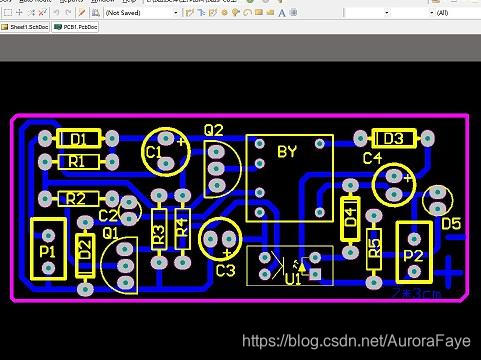Click the Q2 designator text
The image size is (481, 360).
pos(214,130)
